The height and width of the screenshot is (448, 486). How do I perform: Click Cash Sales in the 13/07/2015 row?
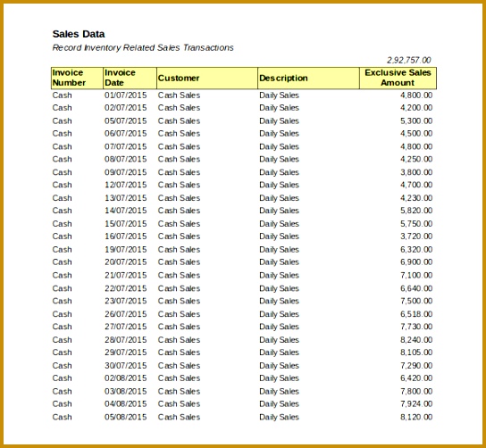(x=179, y=198)
